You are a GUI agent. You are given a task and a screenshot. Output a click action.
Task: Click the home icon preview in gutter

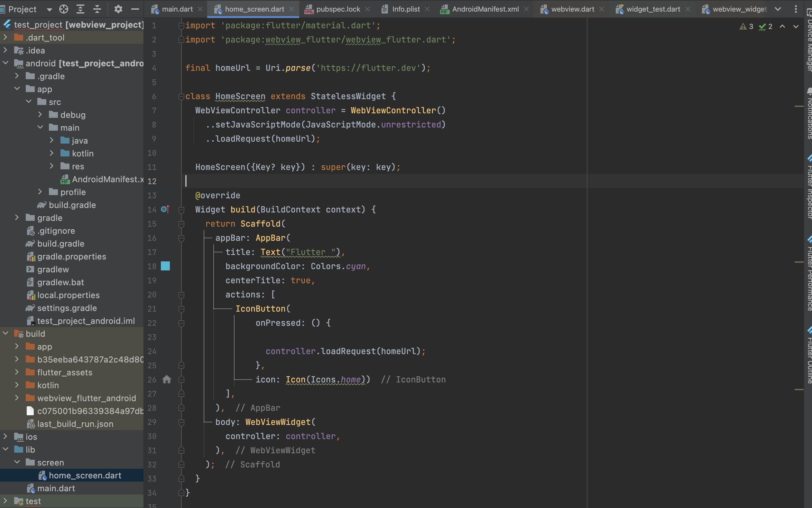[167, 379]
